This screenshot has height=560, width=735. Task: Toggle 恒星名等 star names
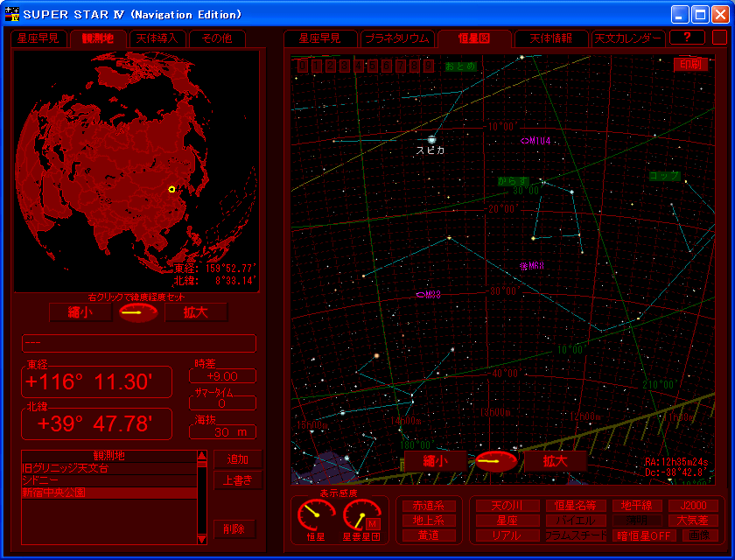pyautogui.click(x=576, y=506)
